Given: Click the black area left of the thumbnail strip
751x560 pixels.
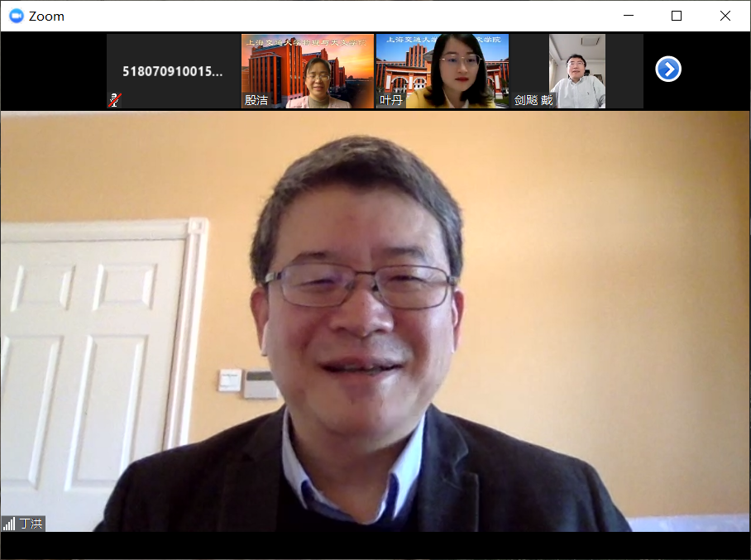Looking at the screenshot, I should [x=53, y=71].
